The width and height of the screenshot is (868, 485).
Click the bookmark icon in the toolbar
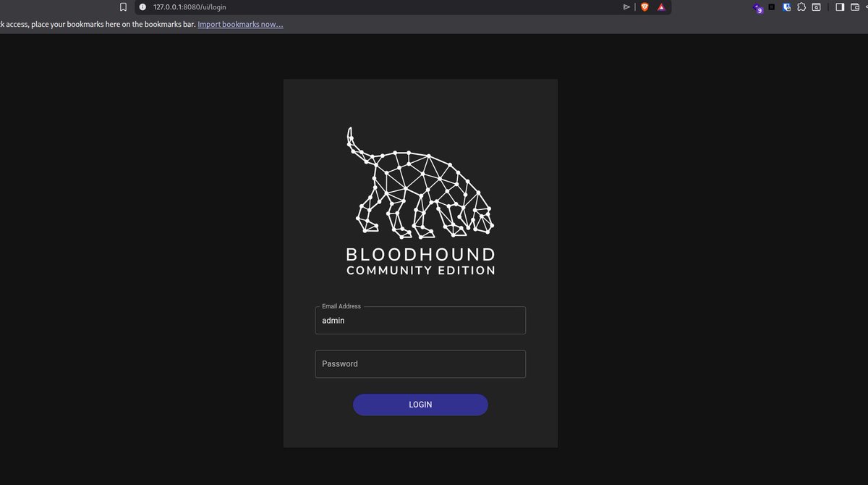pyautogui.click(x=123, y=7)
